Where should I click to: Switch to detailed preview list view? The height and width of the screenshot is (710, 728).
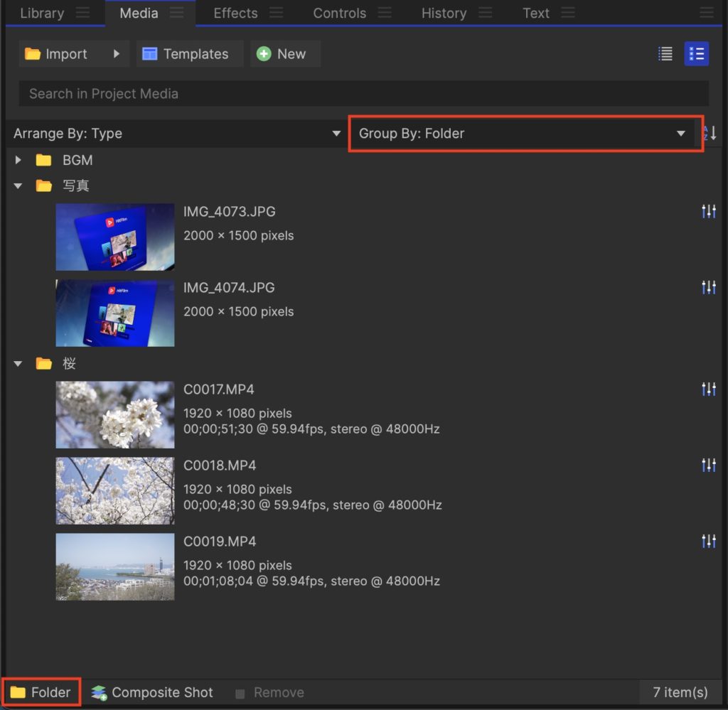coord(696,54)
